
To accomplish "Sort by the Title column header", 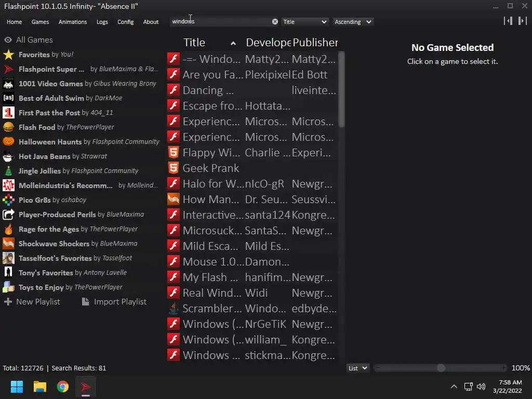I will pyautogui.click(x=194, y=43).
